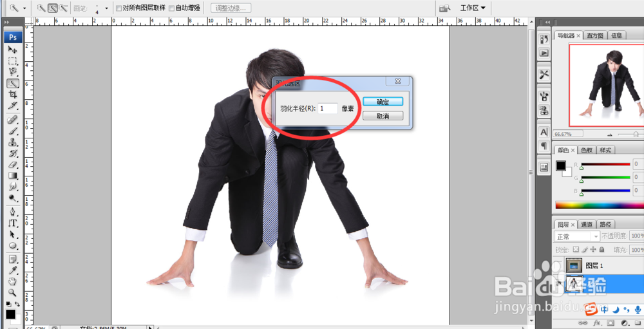Choose the 'Subtract from selection' brush mode
644x329 pixels.
click(63, 8)
